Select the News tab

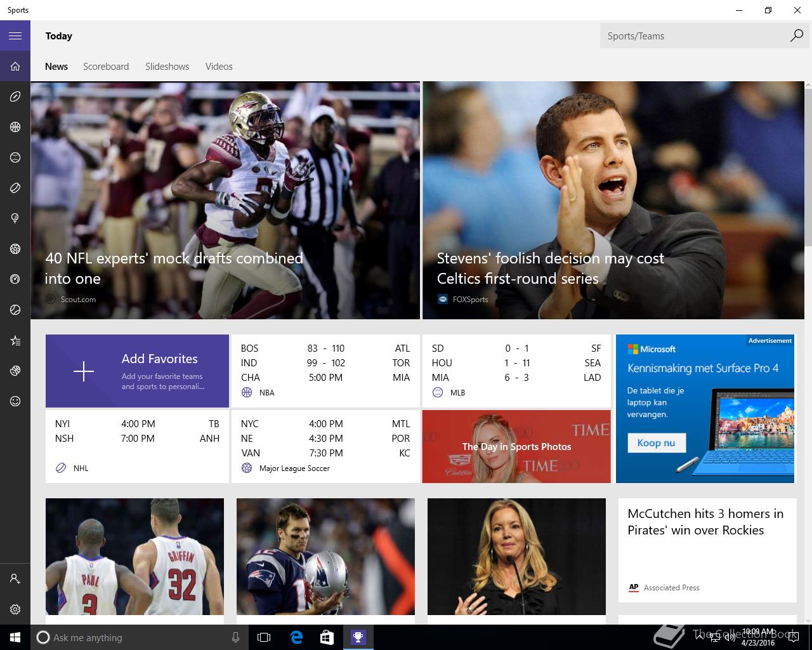pos(56,66)
